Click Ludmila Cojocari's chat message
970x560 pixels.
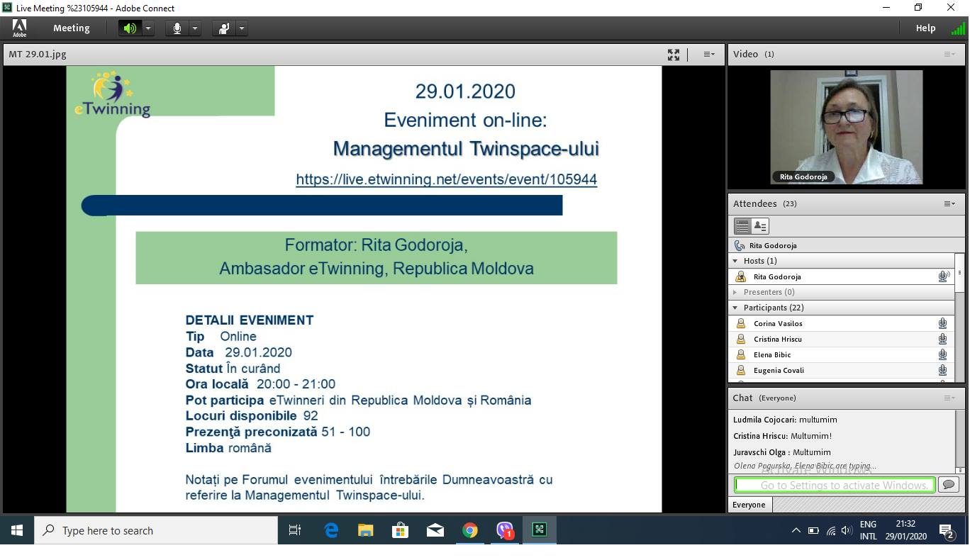785,420
